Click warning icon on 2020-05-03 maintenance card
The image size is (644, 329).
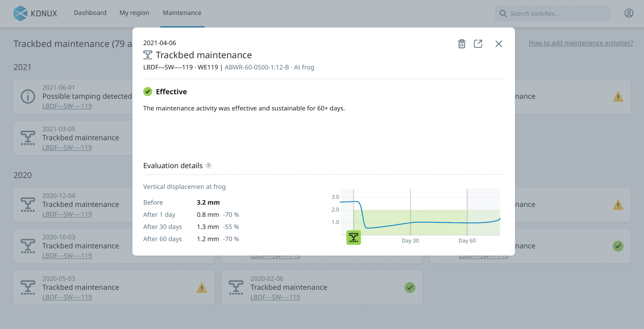pos(202,288)
